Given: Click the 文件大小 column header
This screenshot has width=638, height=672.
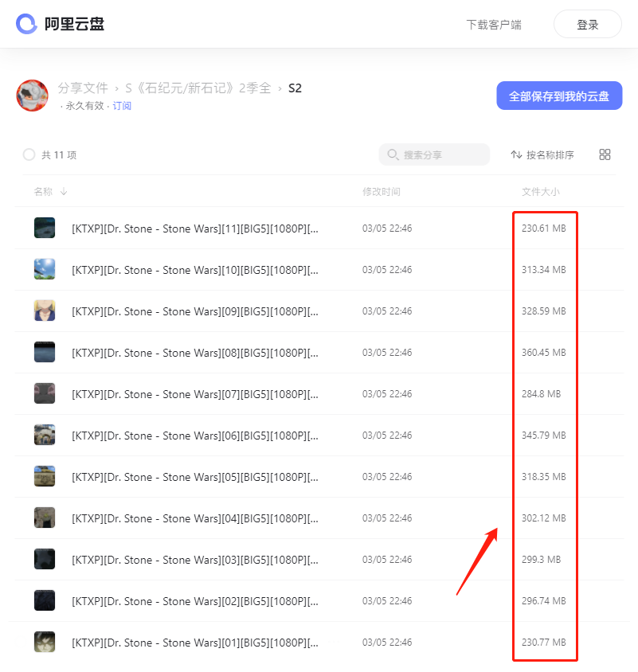Looking at the screenshot, I should [540, 192].
